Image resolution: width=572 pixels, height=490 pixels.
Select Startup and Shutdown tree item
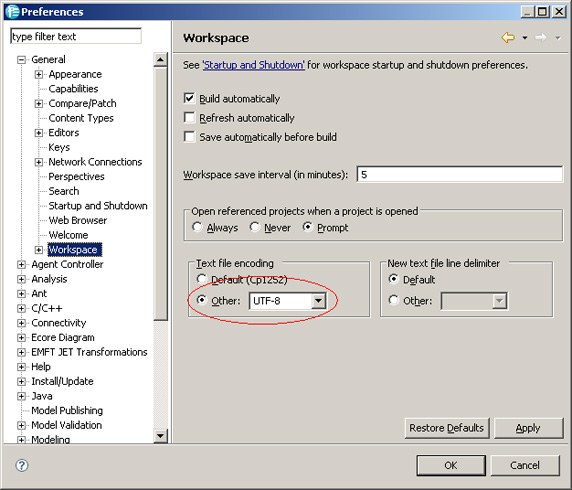tap(98, 205)
